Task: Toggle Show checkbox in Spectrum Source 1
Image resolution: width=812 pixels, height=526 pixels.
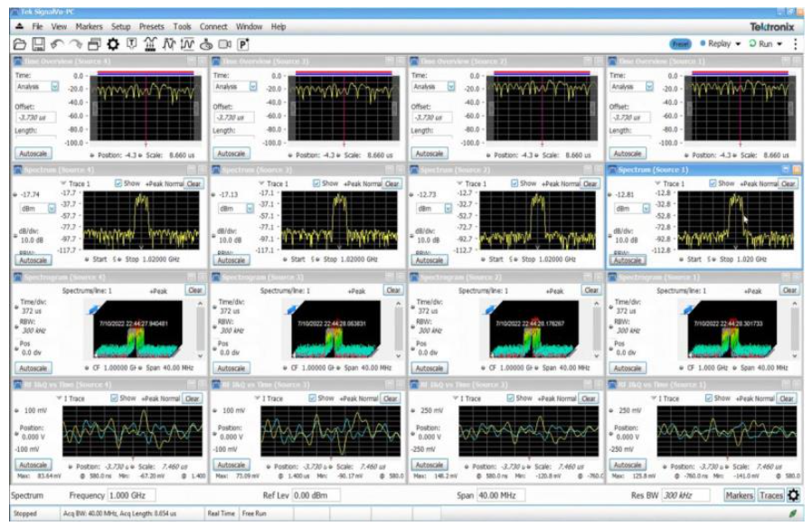Action: [713, 183]
